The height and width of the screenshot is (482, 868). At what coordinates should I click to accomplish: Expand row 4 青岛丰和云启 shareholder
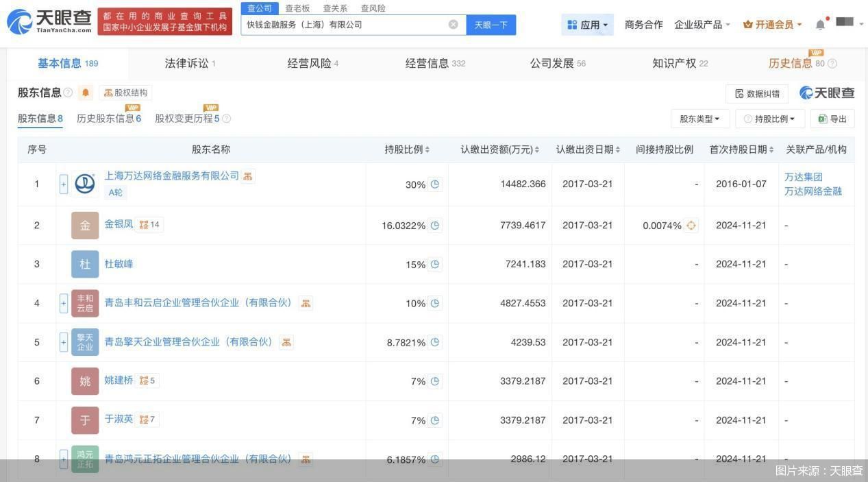(64, 303)
